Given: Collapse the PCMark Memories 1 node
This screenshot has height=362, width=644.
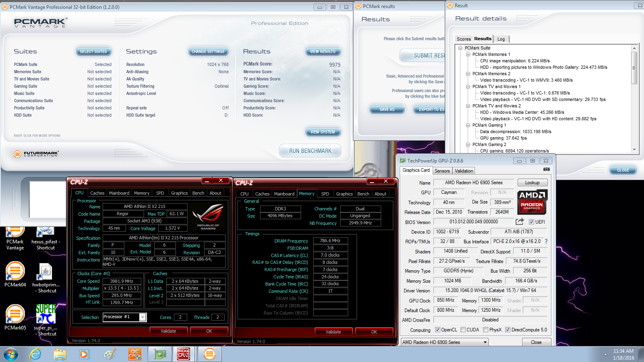Looking at the screenshot, I should [x=468, y=54].
